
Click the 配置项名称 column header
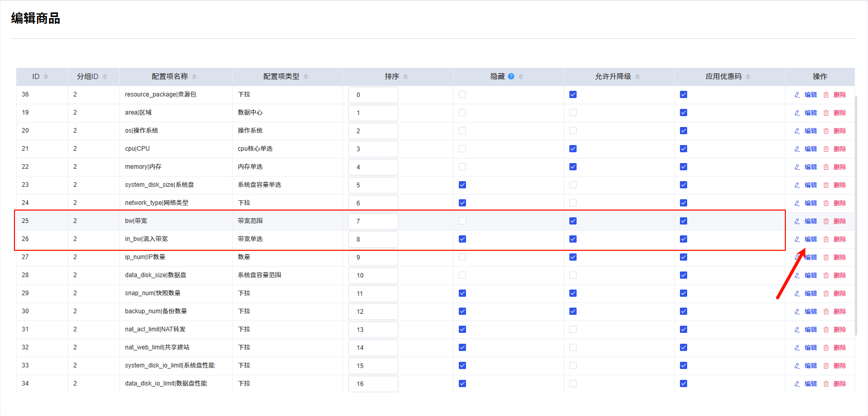(x=170, y=76)
